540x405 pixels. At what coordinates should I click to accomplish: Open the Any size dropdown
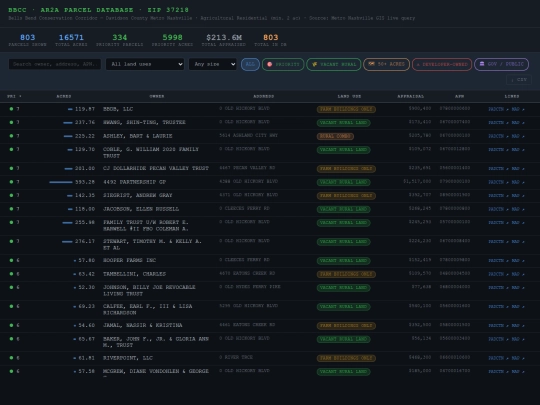(212, 64)
